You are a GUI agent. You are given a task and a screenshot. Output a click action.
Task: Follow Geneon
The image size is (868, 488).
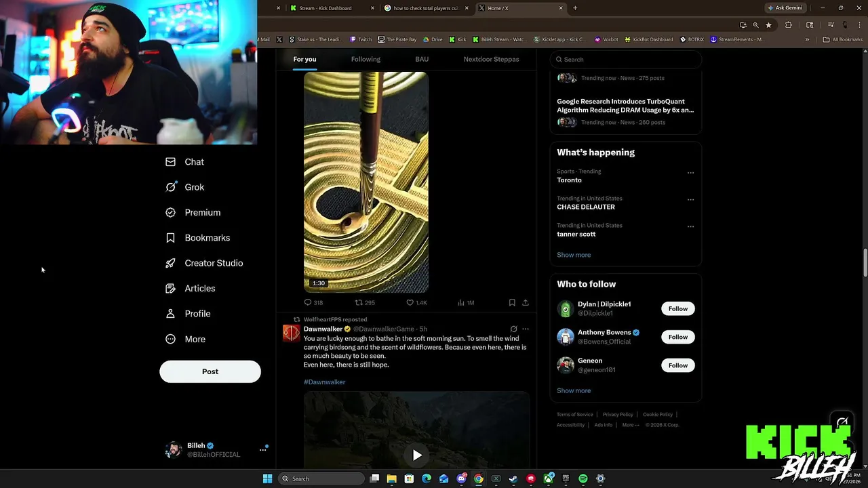[677, 365]
